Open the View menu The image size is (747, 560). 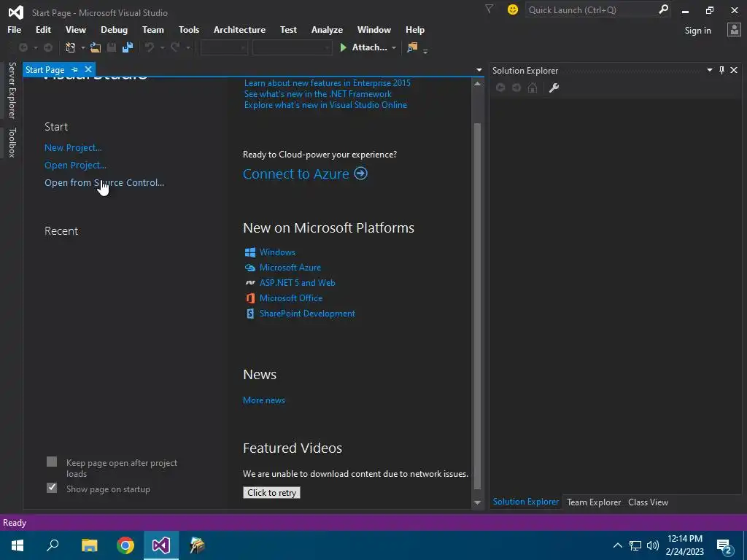point(76,29)
